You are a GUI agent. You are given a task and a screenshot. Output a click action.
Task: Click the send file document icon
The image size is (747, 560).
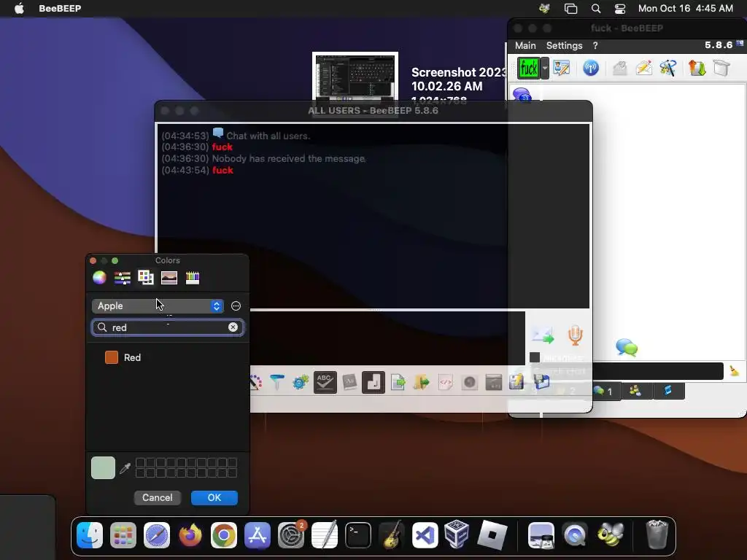tap(398, 382)
